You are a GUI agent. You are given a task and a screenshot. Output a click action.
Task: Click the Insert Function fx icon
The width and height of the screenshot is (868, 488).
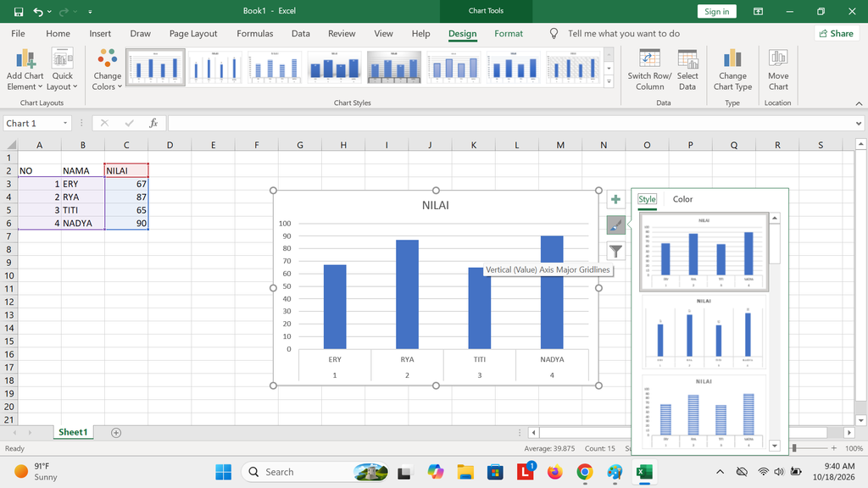point(153,123)
